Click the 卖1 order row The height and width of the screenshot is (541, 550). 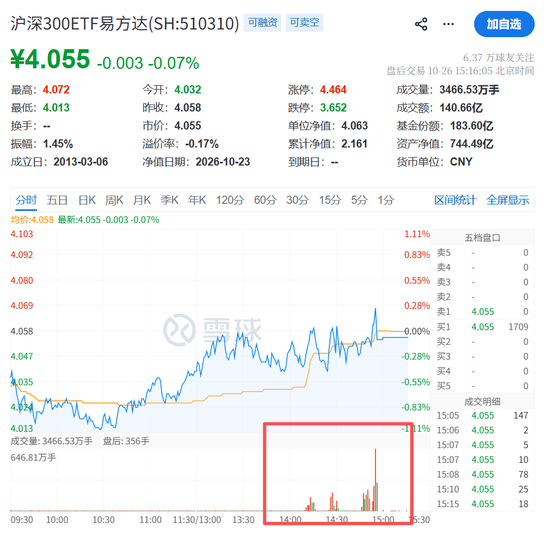(482, 312)
